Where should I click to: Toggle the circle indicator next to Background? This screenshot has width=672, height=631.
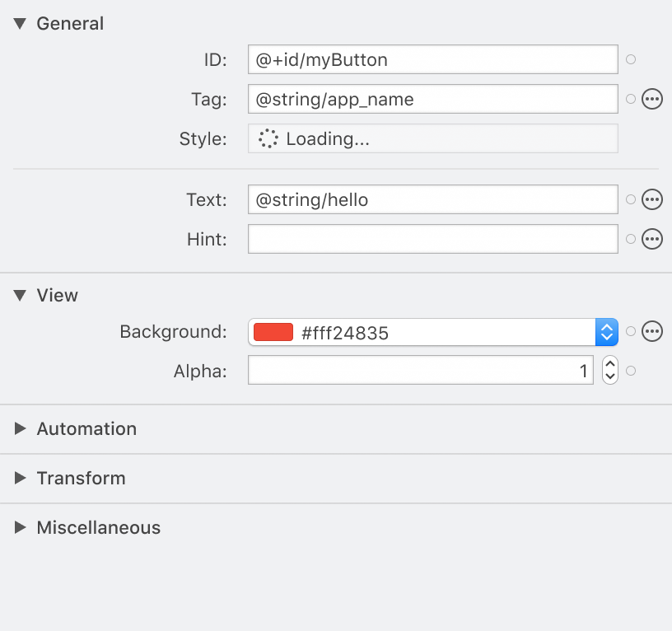[630, 331]
